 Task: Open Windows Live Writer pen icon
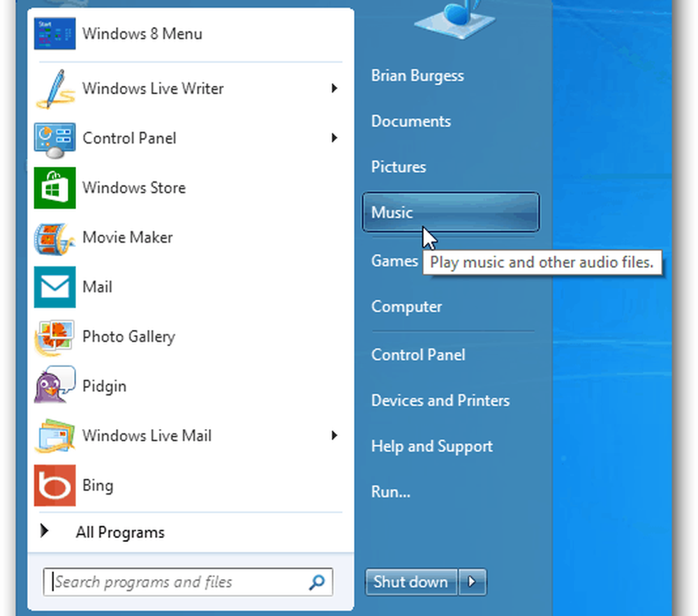pyautogui.click(x=54, y=89)
